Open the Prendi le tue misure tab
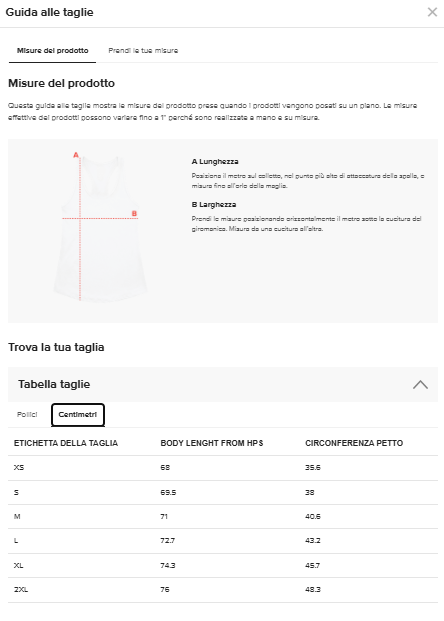Viewport: 444px width, 621px height. pos(143,51)
